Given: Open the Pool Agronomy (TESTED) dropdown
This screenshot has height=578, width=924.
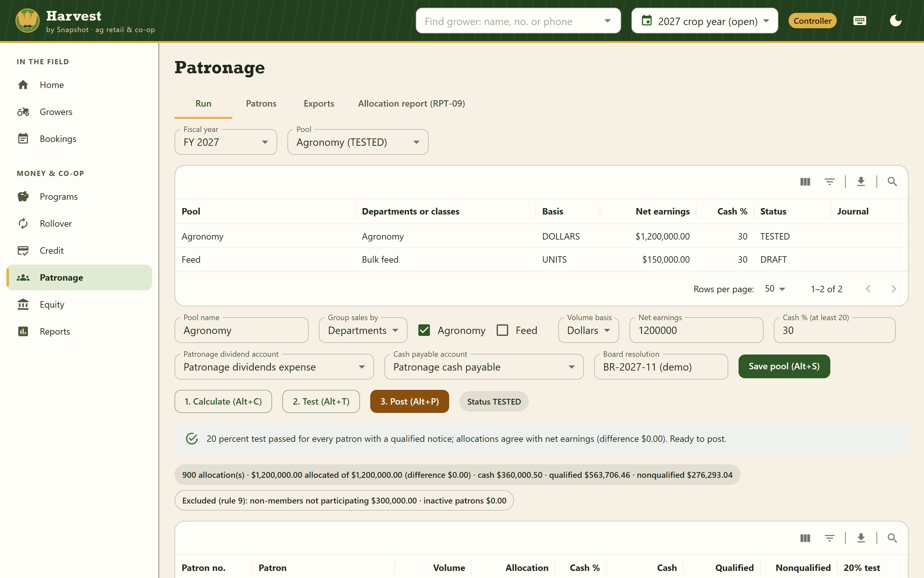Looking at the screenshot, I should [358, 142].
